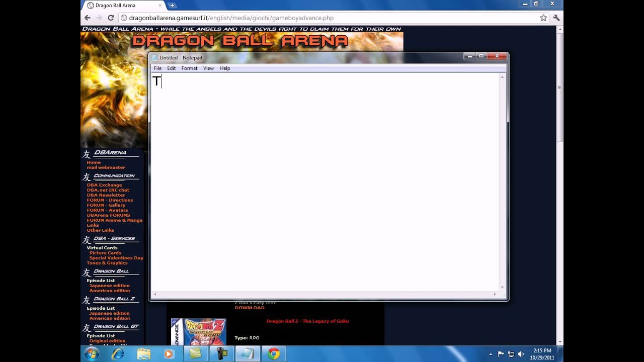Open Chrome's wrench settings menu
The image size is (644, 362).
556,18
